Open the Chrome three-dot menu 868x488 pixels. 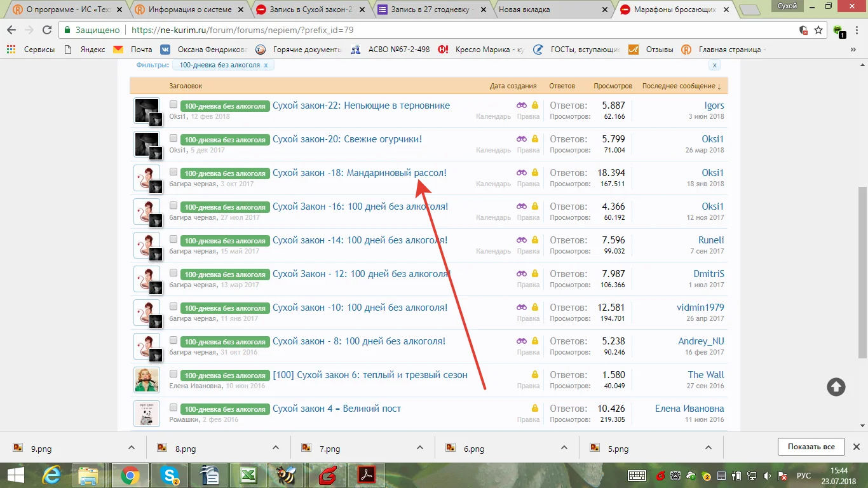(857, 30)
